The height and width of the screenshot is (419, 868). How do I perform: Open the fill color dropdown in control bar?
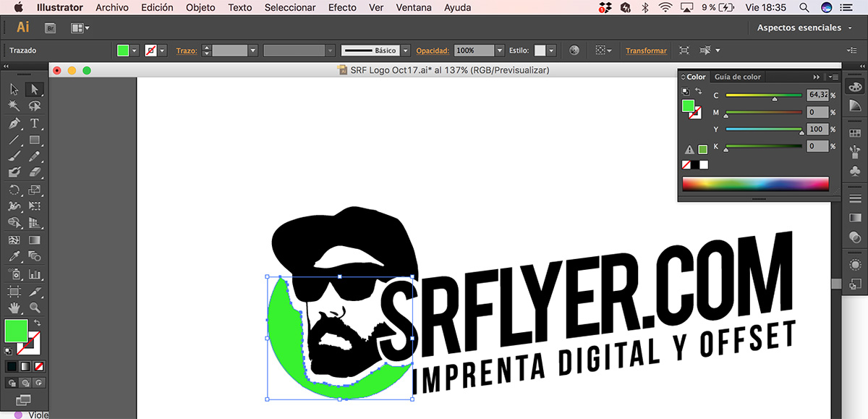[x=135, y=51]
